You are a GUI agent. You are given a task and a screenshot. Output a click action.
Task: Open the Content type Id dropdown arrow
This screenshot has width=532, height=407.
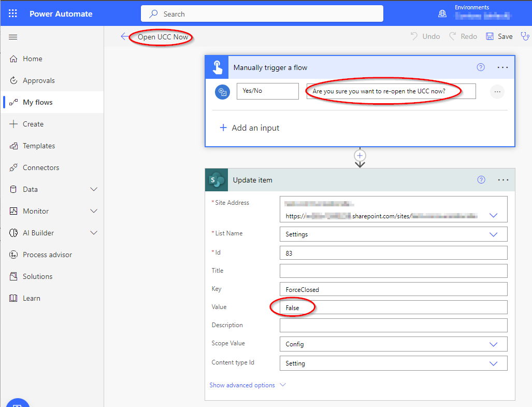494,363
